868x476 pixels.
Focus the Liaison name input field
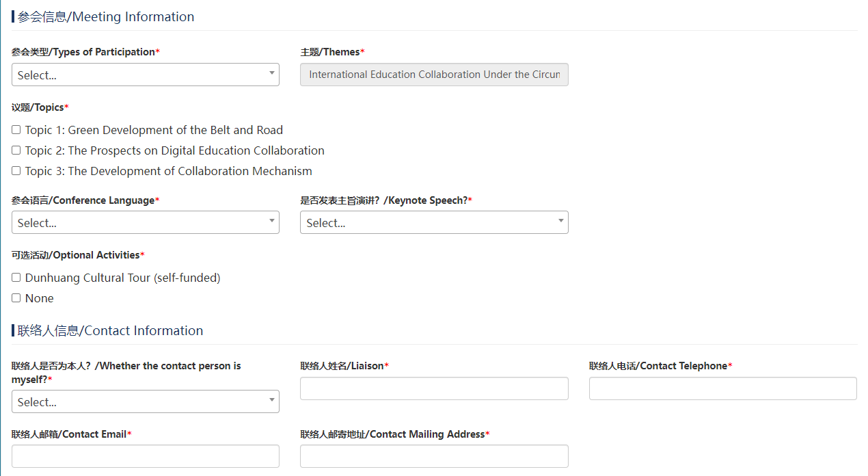433,388
